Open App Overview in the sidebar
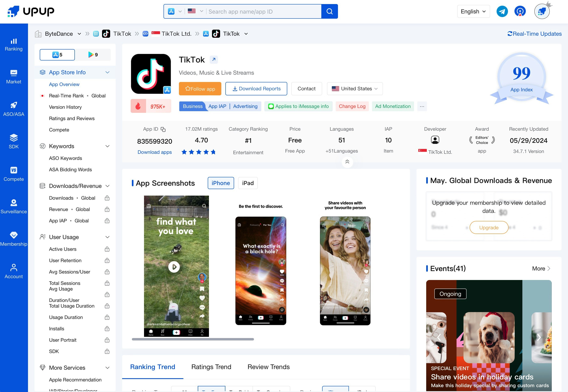The width and height of the screenshot is (568, 392). 64,84
